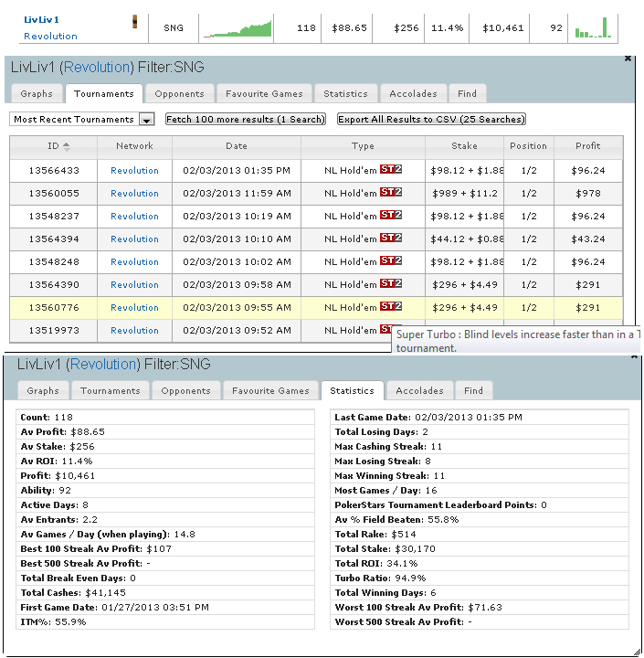Screen dimensions: 644x658
Task: Open Revolution link in row 13560055
Action: [x=134, y=194]
